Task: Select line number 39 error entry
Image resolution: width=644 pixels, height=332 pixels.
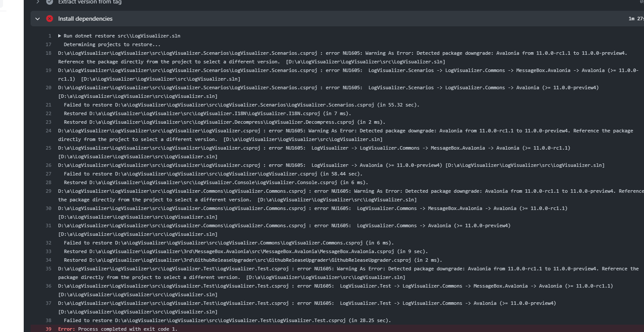Action: [x=48, y=329]
